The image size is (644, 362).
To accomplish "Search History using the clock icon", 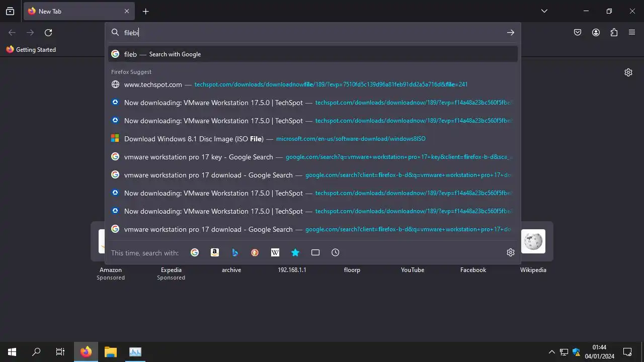I will (336, 252).
